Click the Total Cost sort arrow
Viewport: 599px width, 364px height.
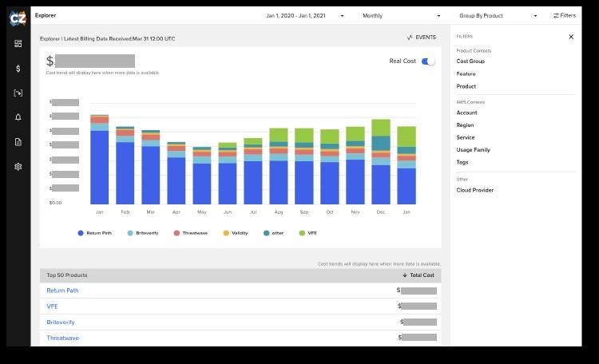[x=405, y=275]
